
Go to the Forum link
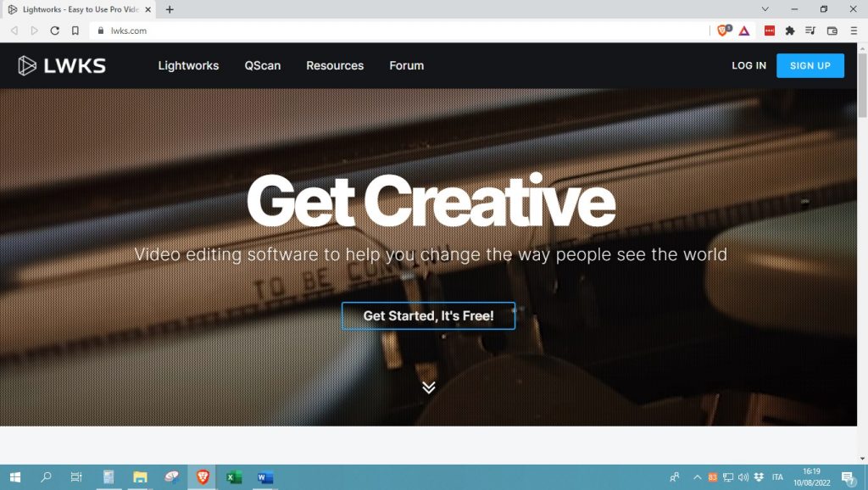tap(406, 65)
